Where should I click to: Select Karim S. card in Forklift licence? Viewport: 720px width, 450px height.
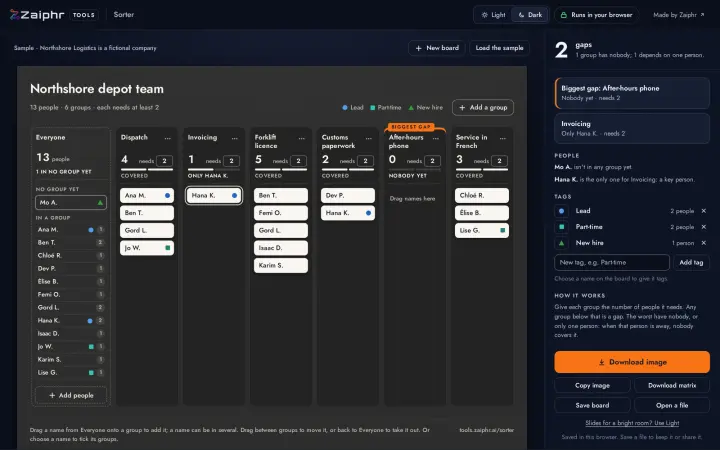tap(281, 265)
